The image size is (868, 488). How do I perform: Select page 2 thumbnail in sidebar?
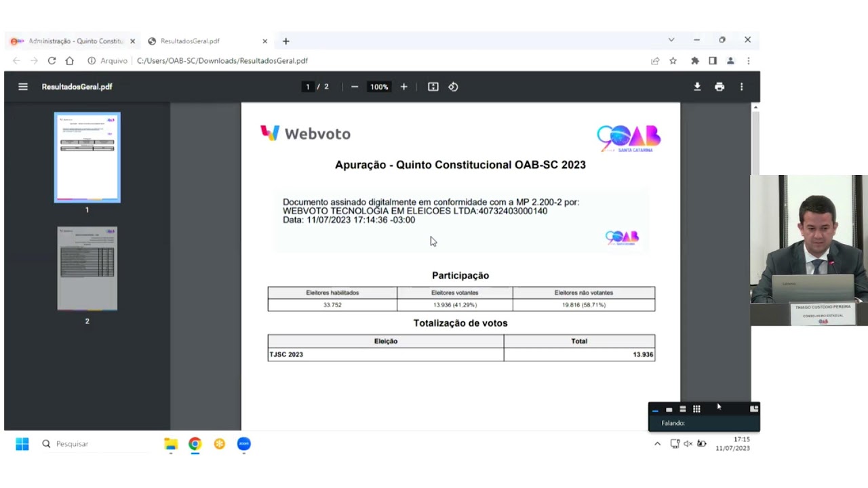tap(87, 269)
